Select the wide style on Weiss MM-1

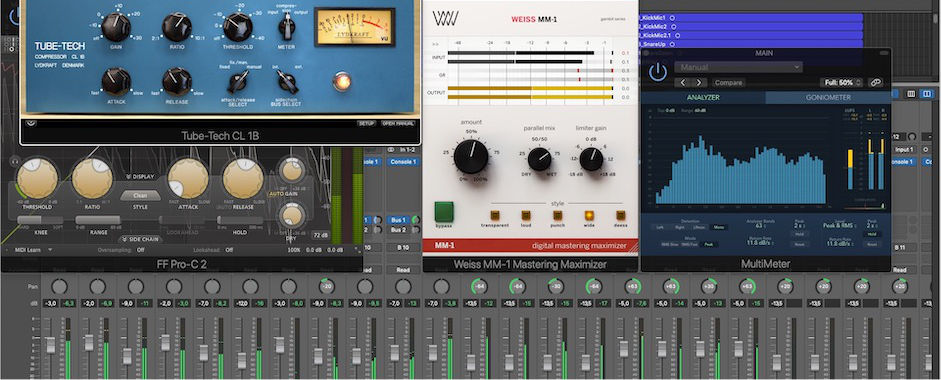coord(589,215)
